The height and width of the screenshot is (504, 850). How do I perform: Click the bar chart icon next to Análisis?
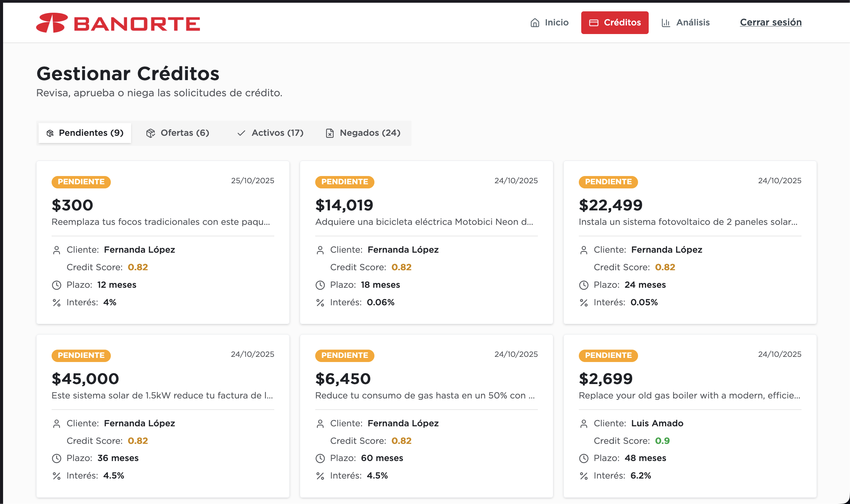(666, 23)
